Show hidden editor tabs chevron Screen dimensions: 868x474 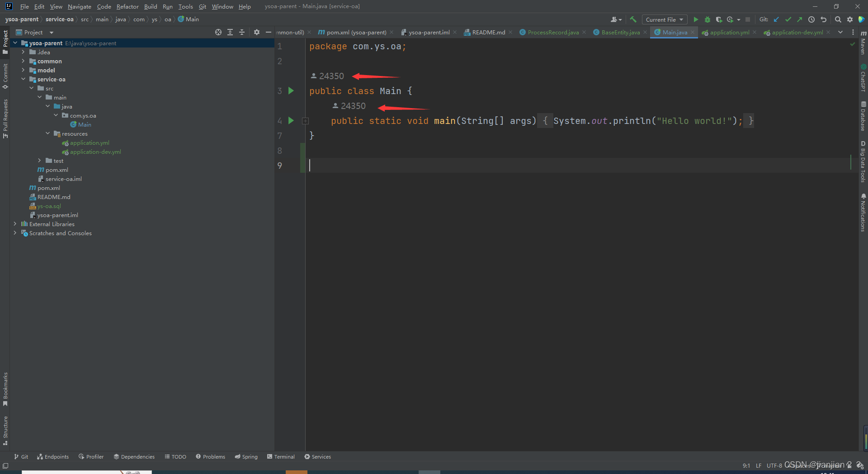(840, 32)
